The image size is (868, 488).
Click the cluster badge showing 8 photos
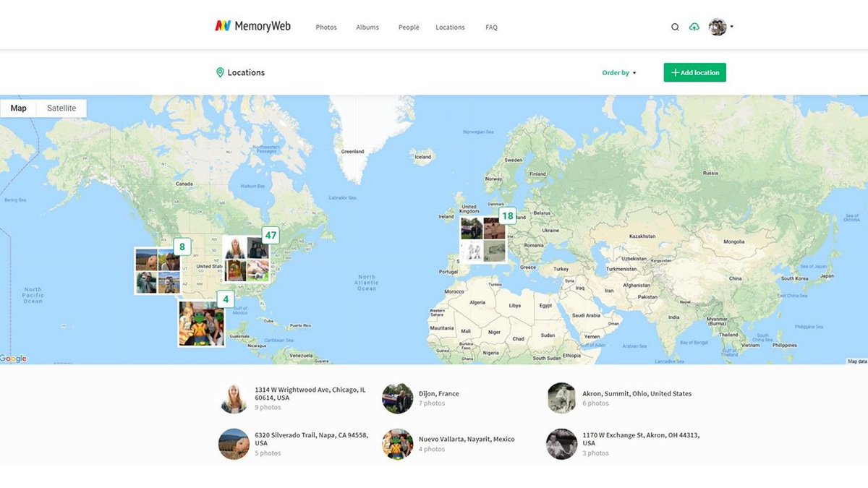point(182,247)
